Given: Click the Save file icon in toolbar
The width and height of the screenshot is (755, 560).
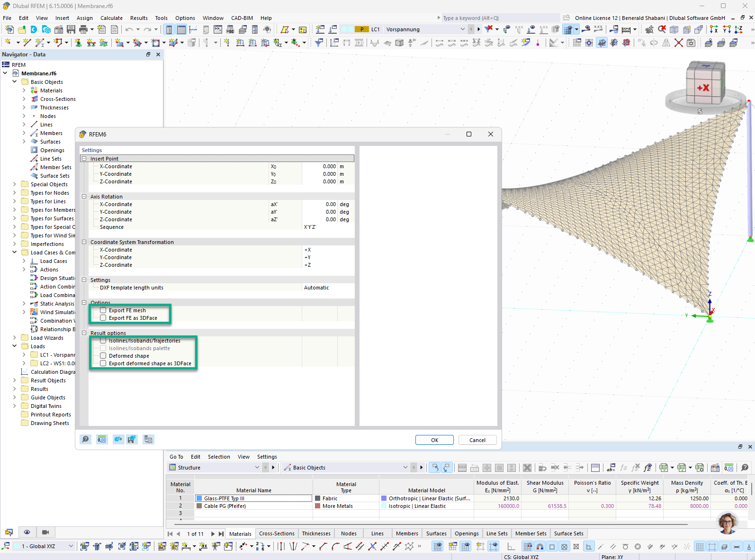Looking at the screenshot, I should click(71, 29).
